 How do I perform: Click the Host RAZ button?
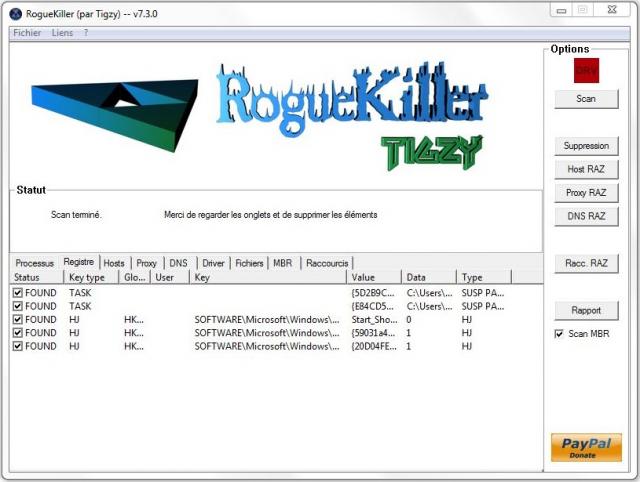[586, 169]
